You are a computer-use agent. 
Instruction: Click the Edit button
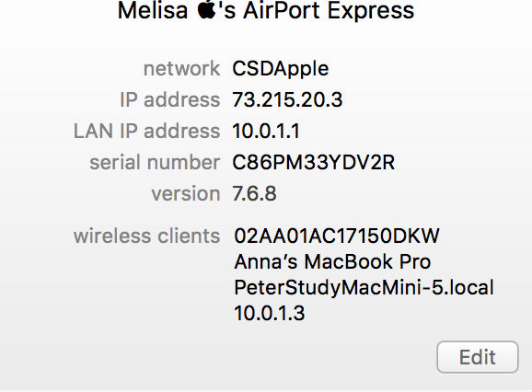click(x=478, y=357)
